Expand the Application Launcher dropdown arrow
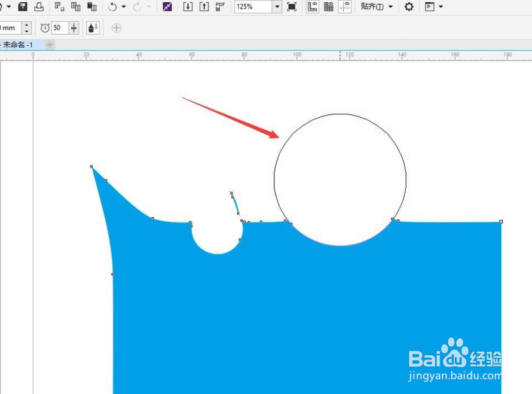The image size is (532, 394). click(441, 7)
